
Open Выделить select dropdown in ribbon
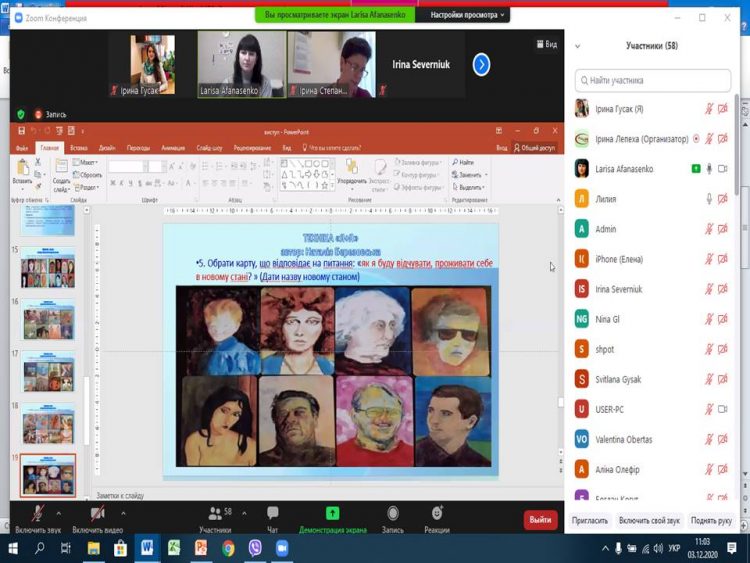469,187
